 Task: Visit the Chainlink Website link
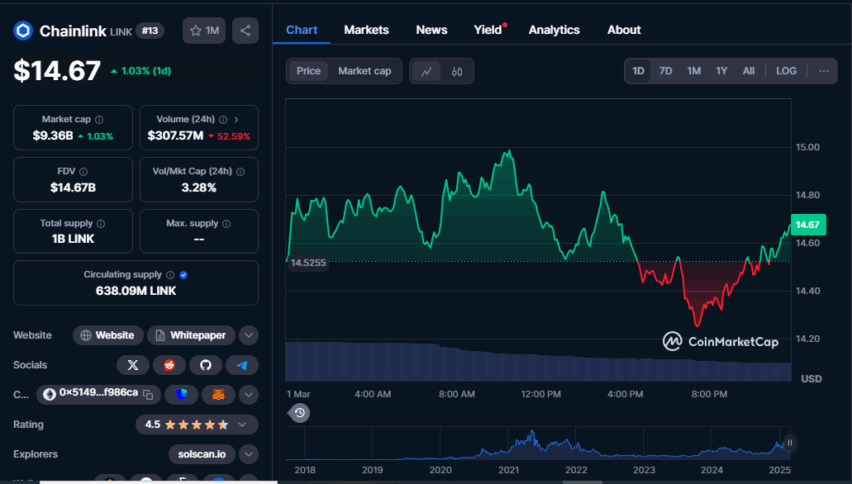(108, 336)
